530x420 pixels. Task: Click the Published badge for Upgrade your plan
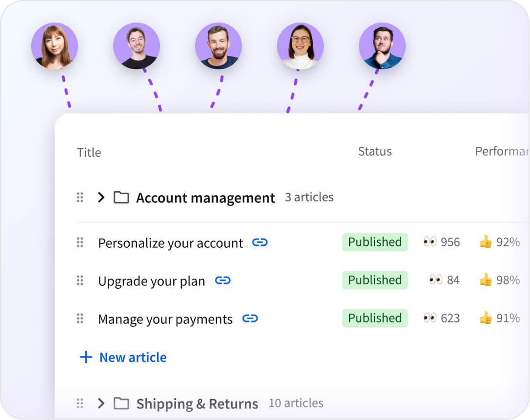pos(374,280)
